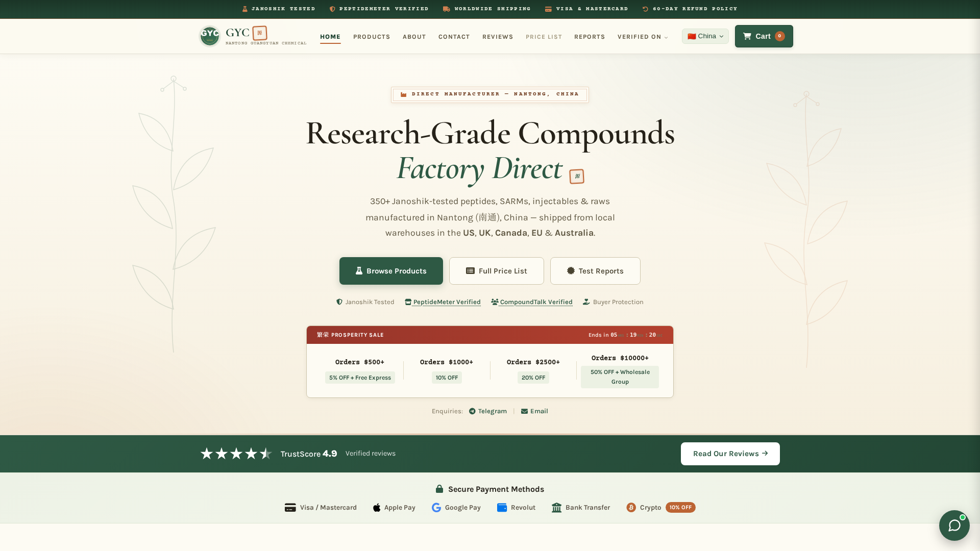The height and width of the screenshot is (551, 980).
Task: Click the Verified reviews text
Action: coord(371,454)
